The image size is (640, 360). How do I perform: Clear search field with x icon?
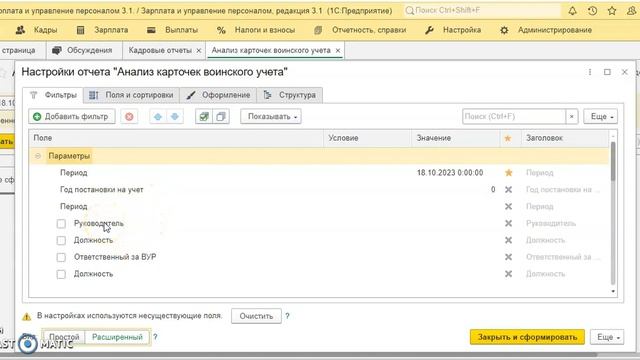[571, 117]
